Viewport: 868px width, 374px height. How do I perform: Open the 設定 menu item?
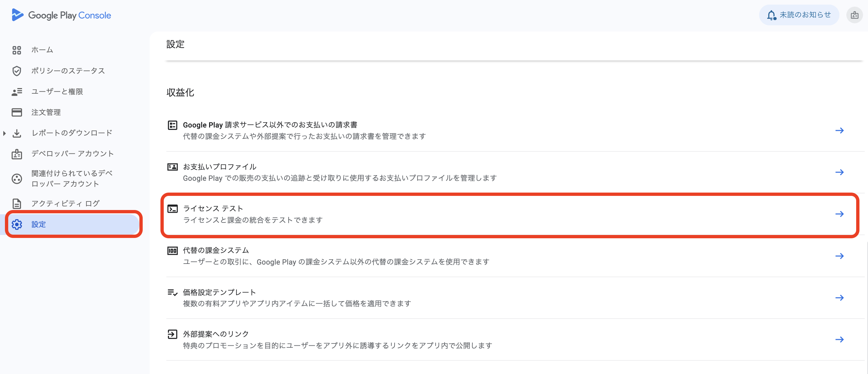39,224
